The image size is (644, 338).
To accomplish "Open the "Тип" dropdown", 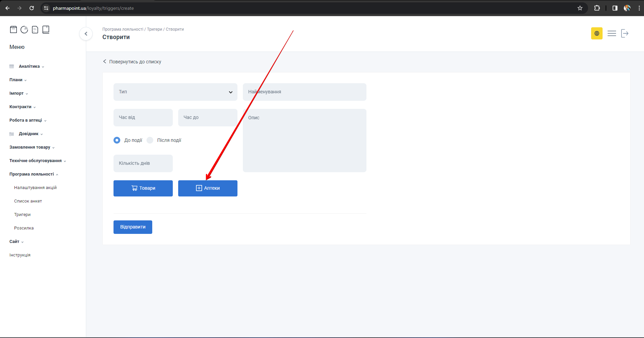I will [x=175, y=92].
